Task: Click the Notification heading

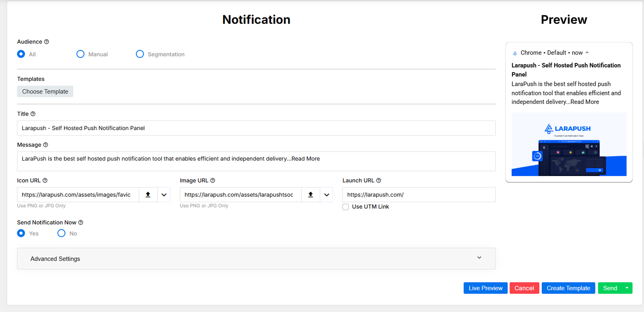Action: (x=256, y=19)
